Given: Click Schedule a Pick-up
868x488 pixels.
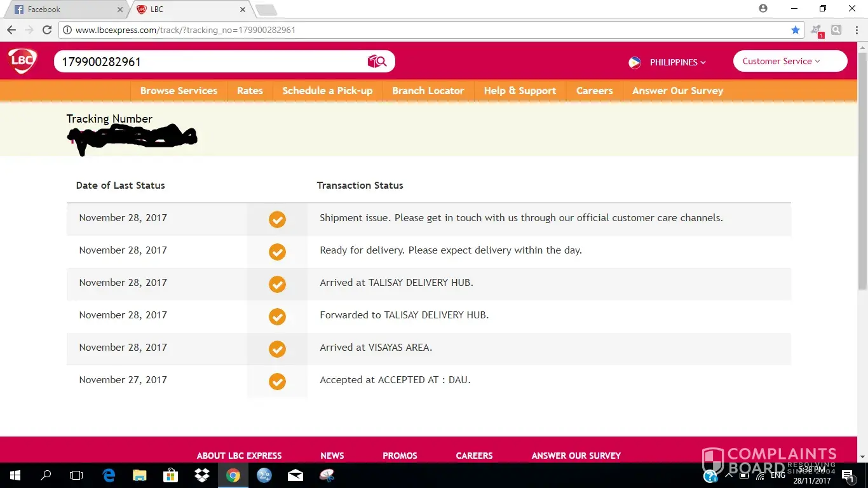Looking at the screenshot, I should (327, 91).
